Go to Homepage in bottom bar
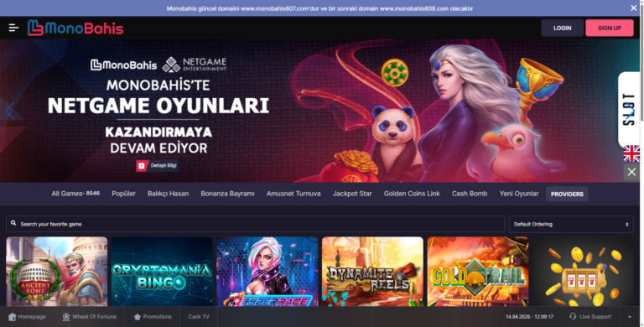 pos(27,317)
